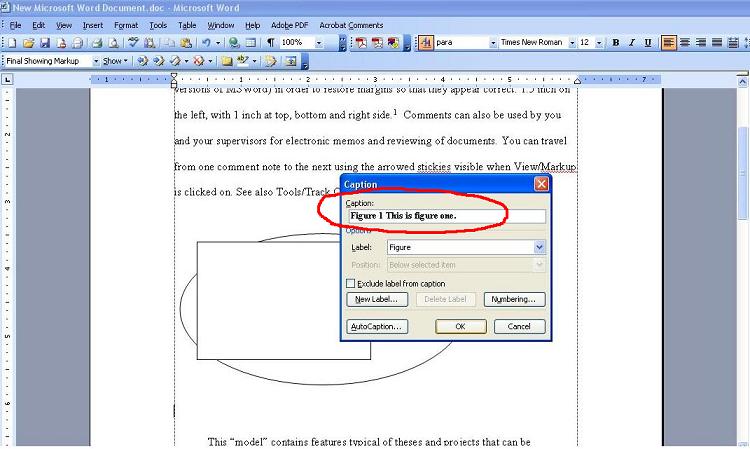The image size is (750, 449).
Task: Click the Styles and Formatting icon
Action: pos(425,43)
